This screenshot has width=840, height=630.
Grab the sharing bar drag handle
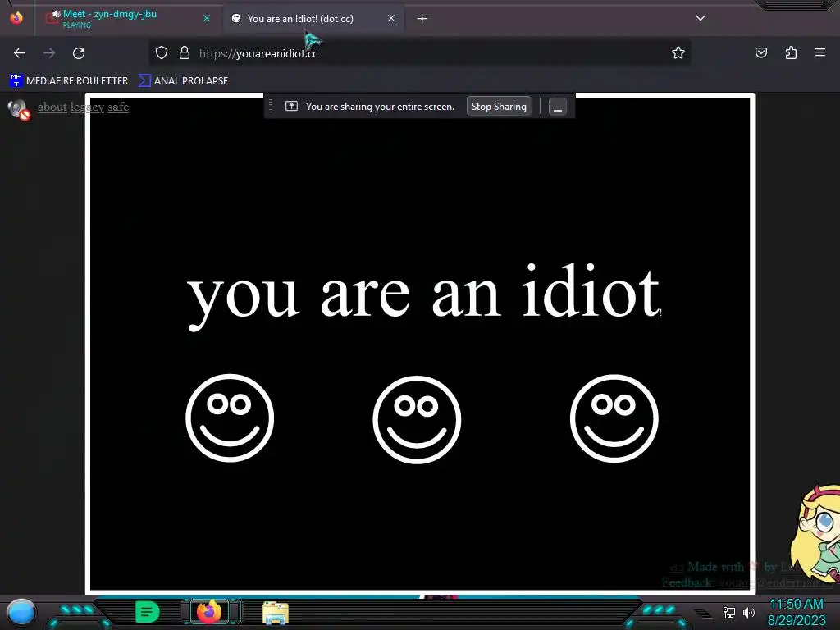[271, 106]
